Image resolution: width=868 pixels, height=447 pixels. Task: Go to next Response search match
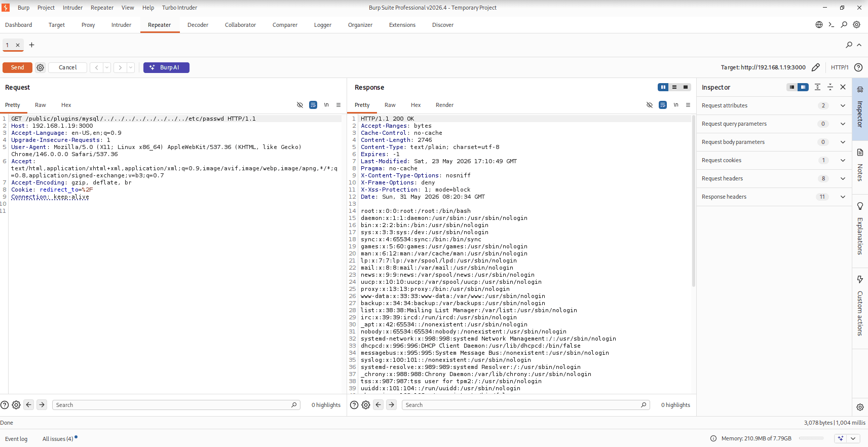(391, 405)
